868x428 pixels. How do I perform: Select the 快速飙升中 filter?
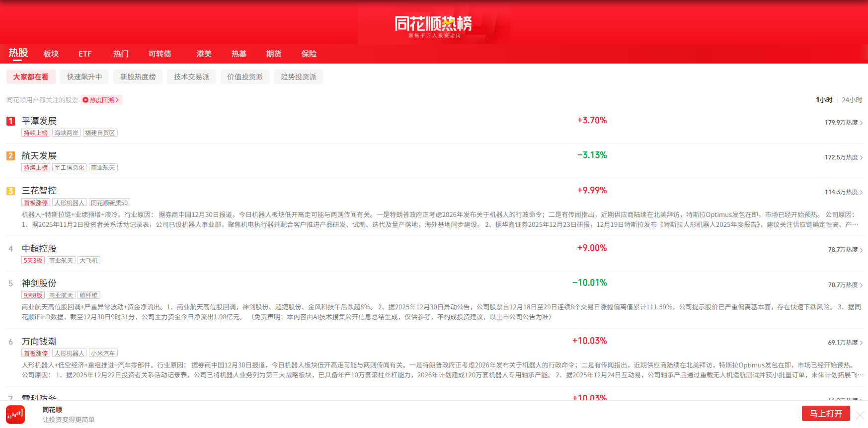[84, 77]
